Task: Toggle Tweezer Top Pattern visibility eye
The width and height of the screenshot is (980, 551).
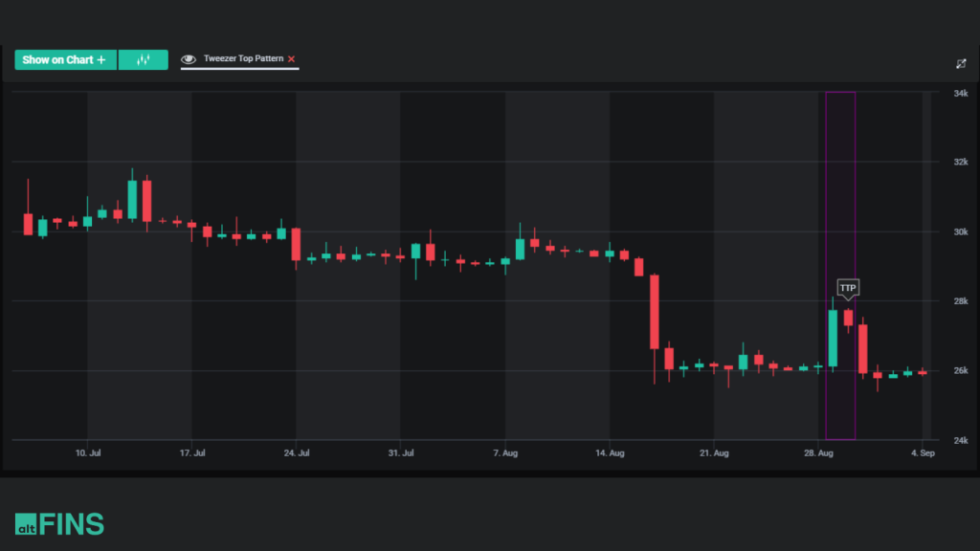Action: tap(189, 59)
